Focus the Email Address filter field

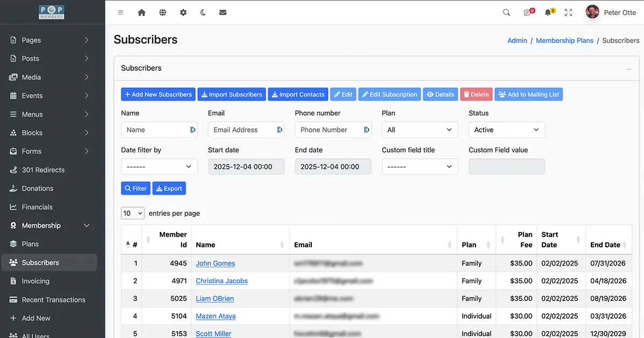[x=246, y=130]
